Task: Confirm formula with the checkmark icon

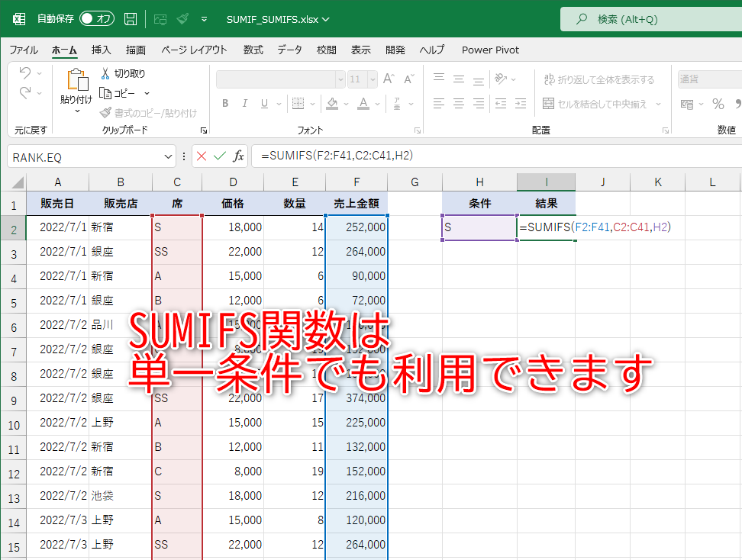Action: 218,156
